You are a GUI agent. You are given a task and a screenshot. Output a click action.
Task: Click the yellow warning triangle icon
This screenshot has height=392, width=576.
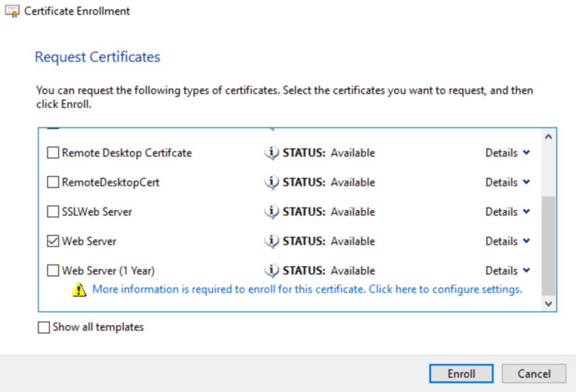(x=79, y=290)
